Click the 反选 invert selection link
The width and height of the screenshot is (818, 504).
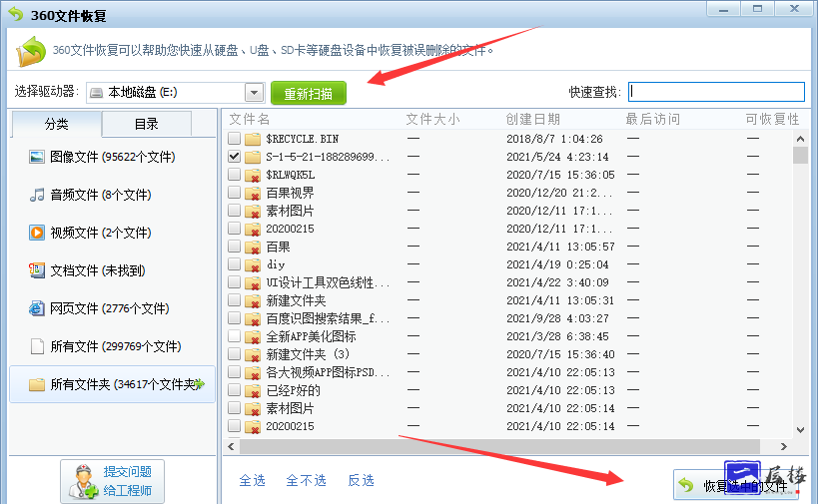coord(361,480)
